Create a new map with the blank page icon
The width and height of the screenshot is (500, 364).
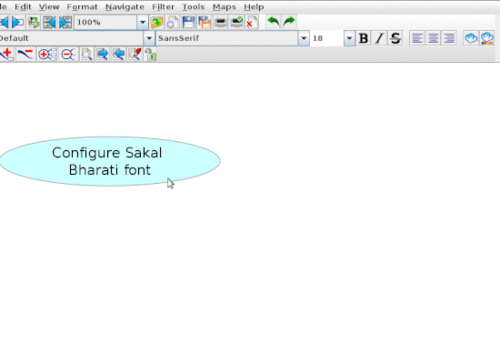[172, 22]
